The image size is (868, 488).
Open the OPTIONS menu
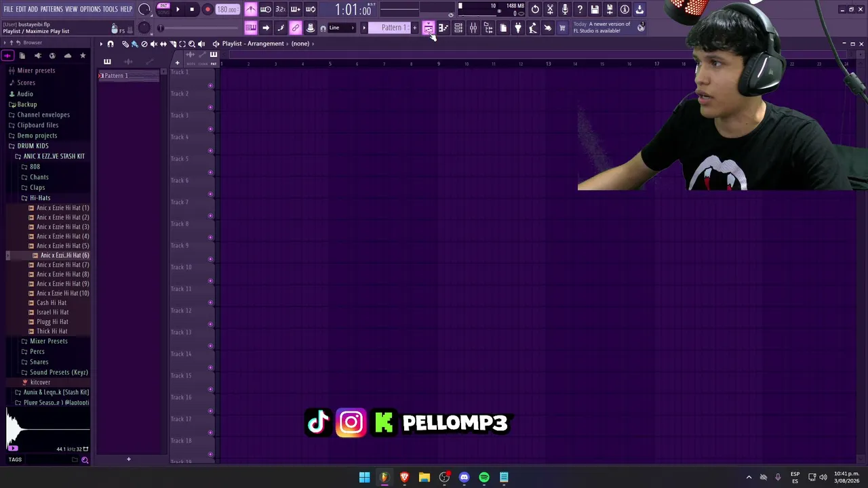(x=90, y=9)
